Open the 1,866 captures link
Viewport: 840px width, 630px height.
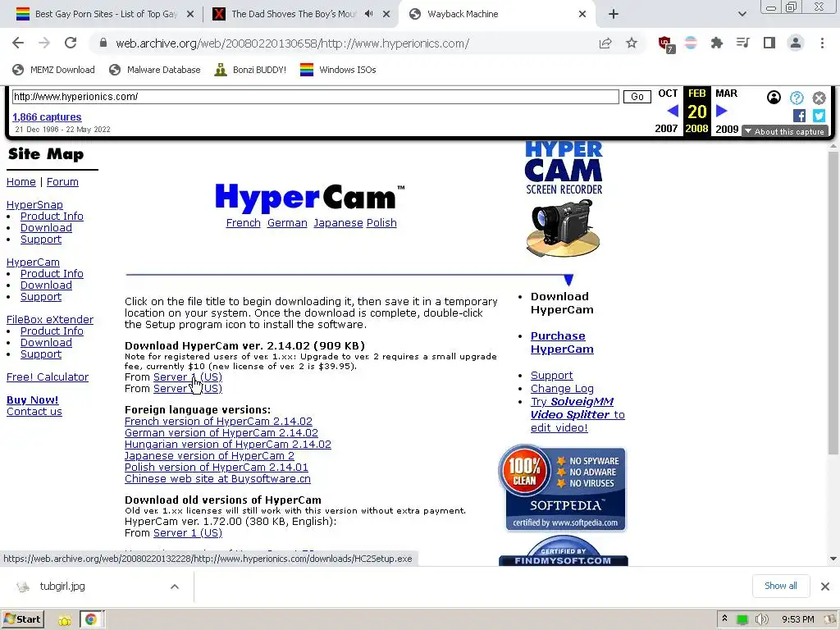[x=47, y=116]
